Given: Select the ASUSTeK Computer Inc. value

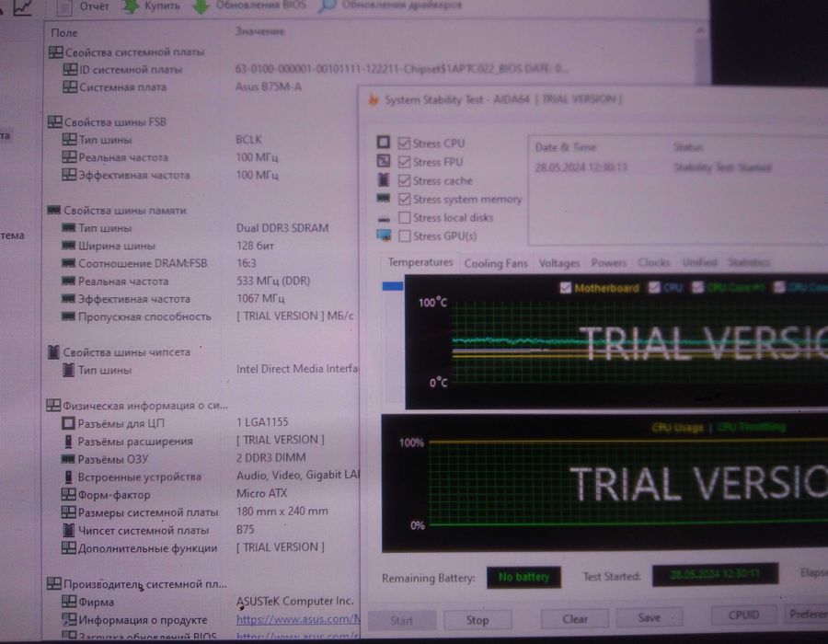Looking at the screenshot, I should point(294,601).
